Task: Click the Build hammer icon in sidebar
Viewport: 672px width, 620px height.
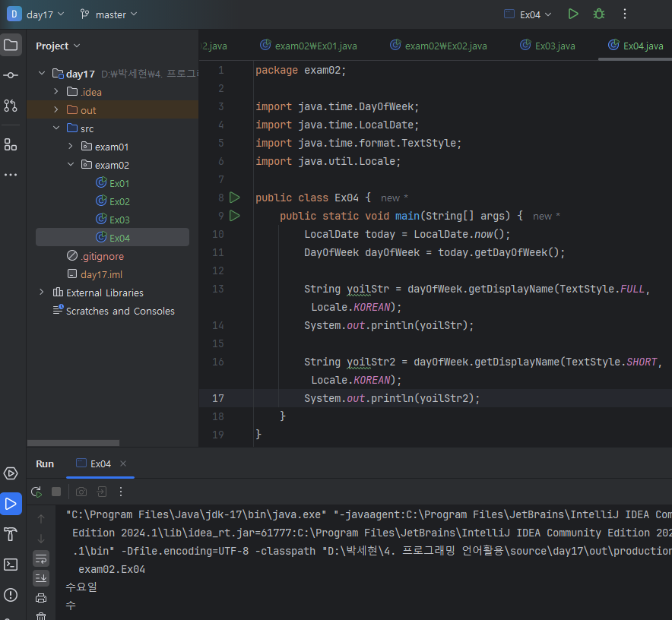Action: click(11, 533)
